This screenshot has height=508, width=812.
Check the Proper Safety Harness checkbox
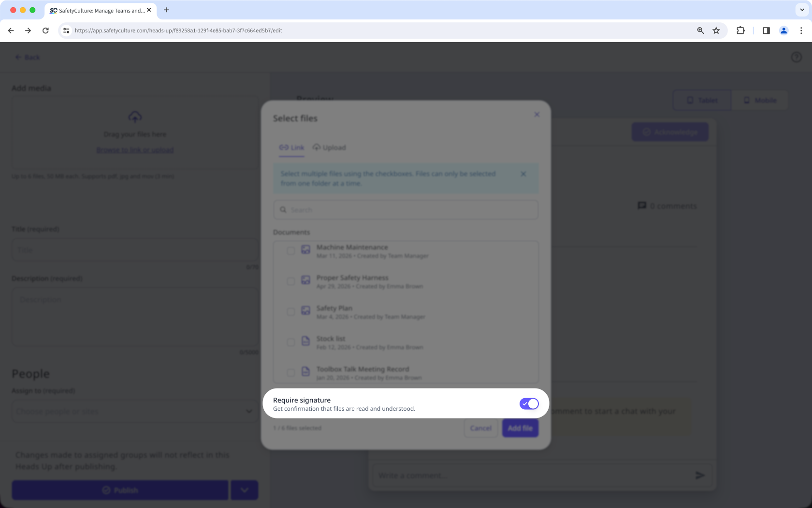pyautogui.click(x=290, y=281)
